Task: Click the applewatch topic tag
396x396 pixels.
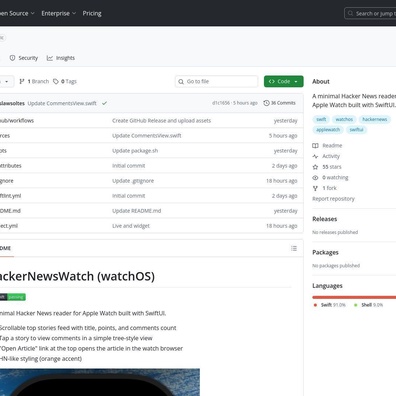Action: (328, 130)
